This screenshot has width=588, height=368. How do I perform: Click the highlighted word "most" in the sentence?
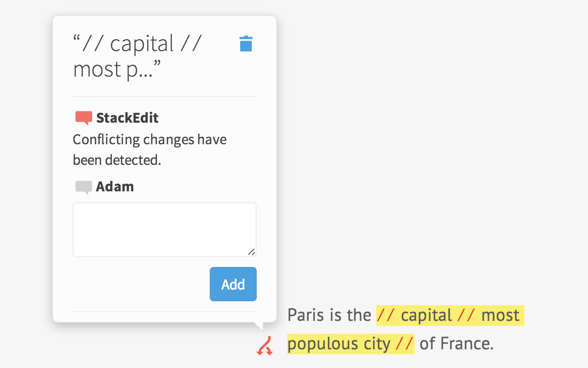(x=500, y=315)
